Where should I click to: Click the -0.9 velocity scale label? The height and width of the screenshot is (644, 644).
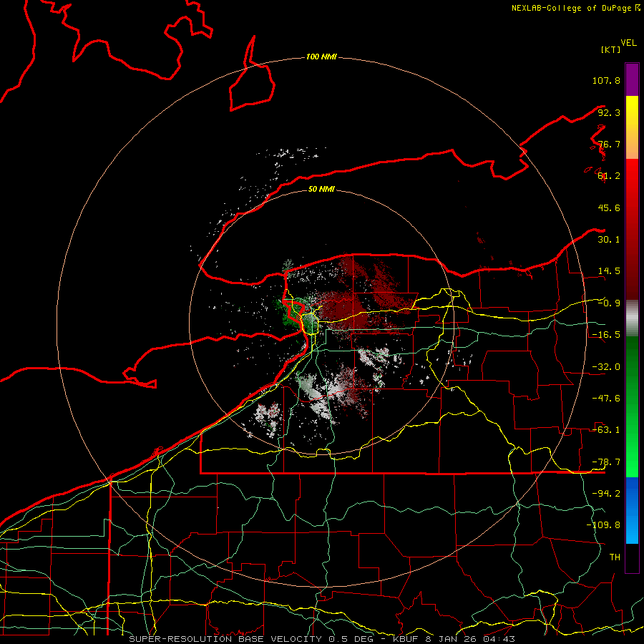pos(609,303)
